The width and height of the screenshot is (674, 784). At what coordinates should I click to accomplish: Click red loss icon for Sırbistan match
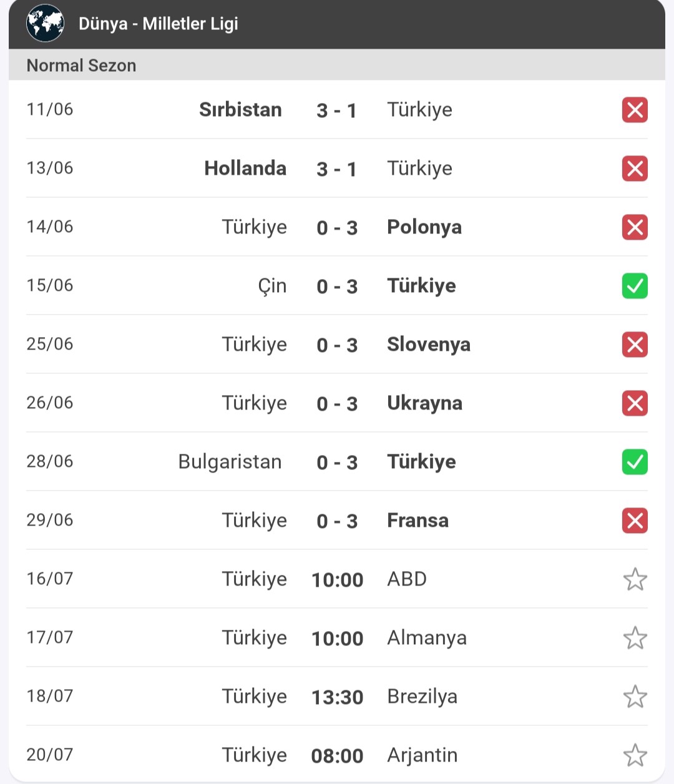click(635, 110)
